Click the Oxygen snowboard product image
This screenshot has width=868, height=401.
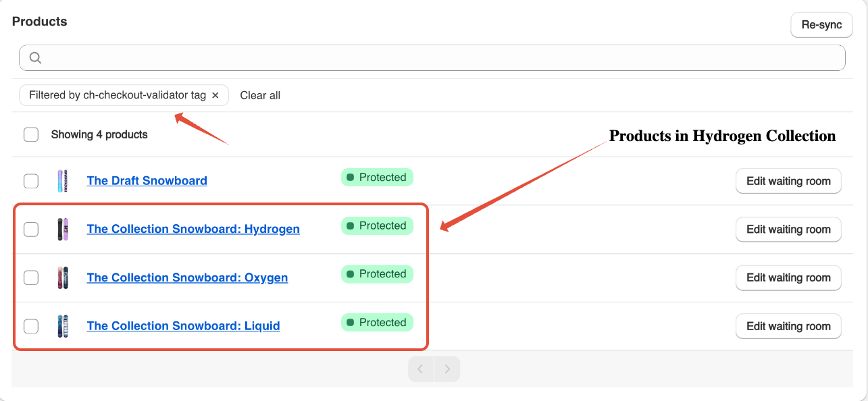click(x=63, y=278)
